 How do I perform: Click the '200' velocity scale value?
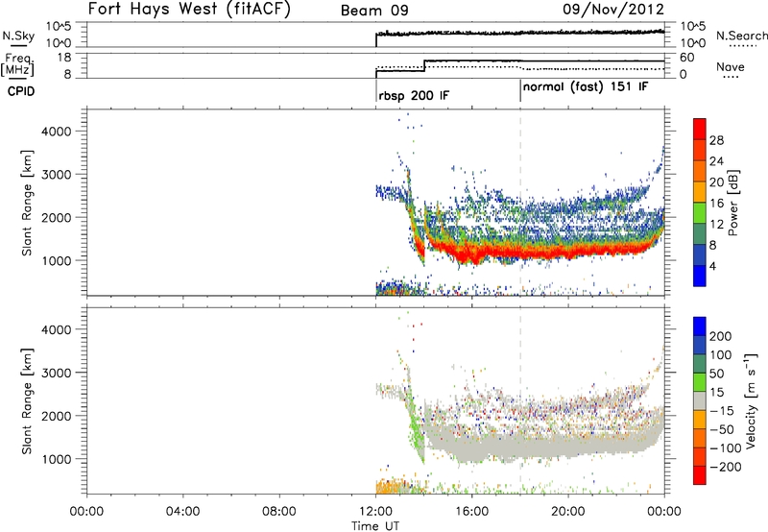721,336
